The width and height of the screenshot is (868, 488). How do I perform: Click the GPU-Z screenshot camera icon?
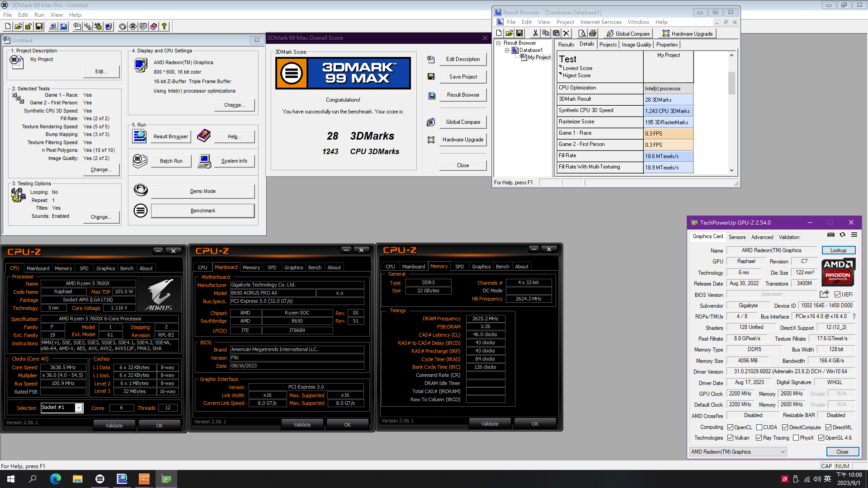(x=831, y=235)
